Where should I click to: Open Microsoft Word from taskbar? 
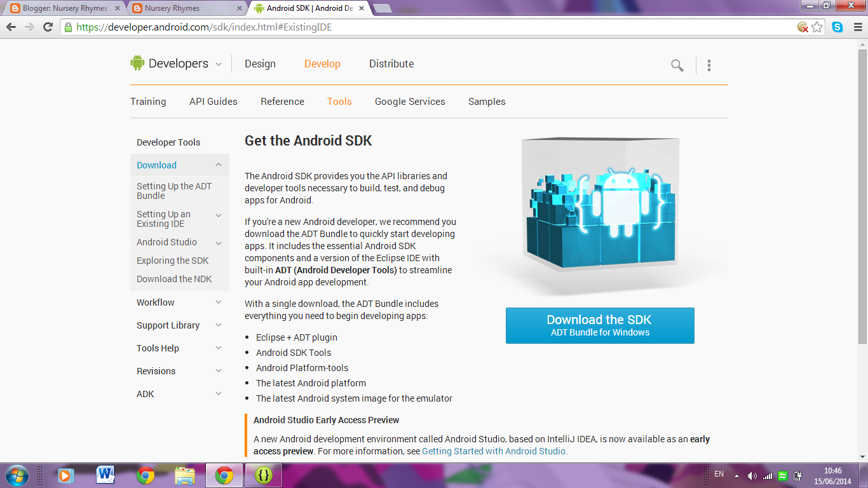[x=105, y=475]
